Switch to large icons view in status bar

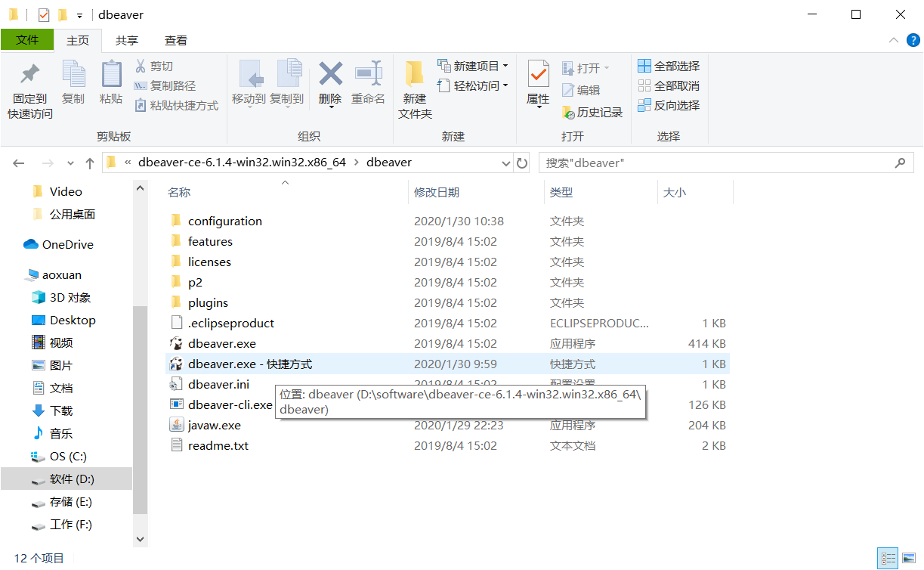click(908, 558)
